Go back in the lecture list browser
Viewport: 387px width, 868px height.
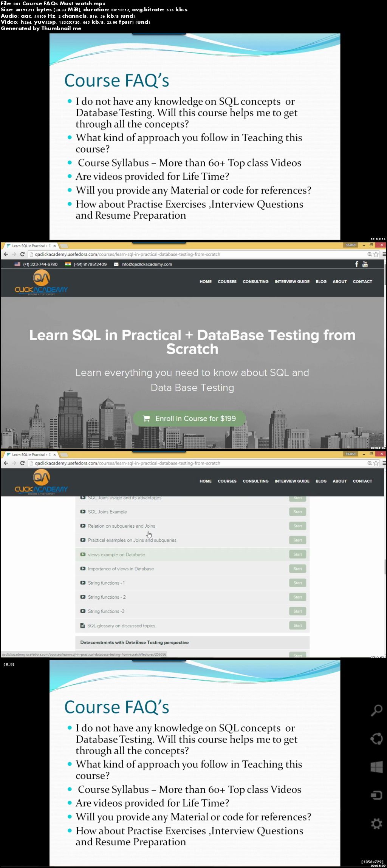pos(6,463)
